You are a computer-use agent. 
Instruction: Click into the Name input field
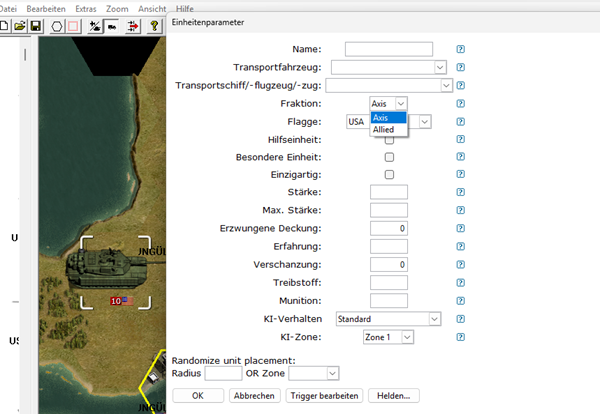pos(389,49)
